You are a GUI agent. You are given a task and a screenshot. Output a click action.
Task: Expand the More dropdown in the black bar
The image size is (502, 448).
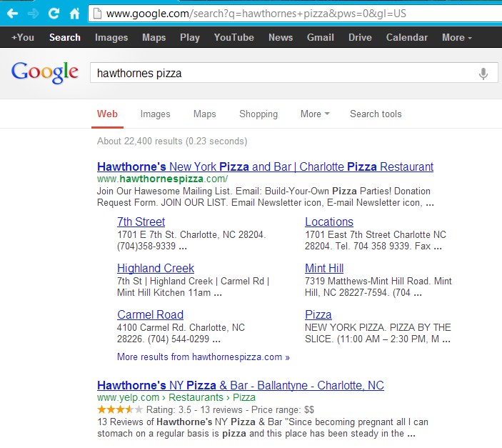(457, 37)
